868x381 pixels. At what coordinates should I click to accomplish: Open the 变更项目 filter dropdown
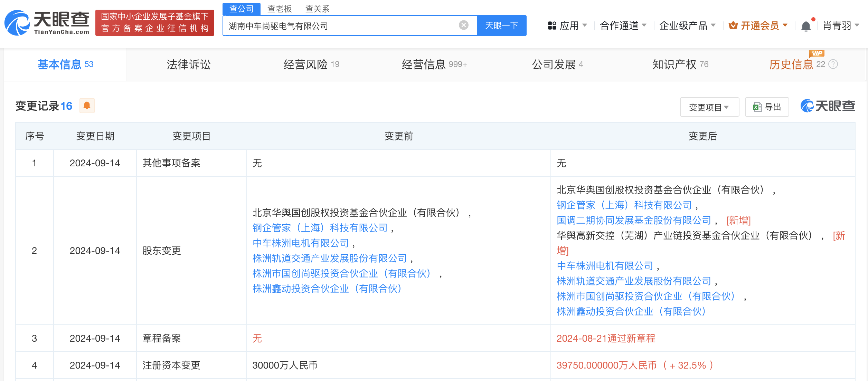[709, 107]
